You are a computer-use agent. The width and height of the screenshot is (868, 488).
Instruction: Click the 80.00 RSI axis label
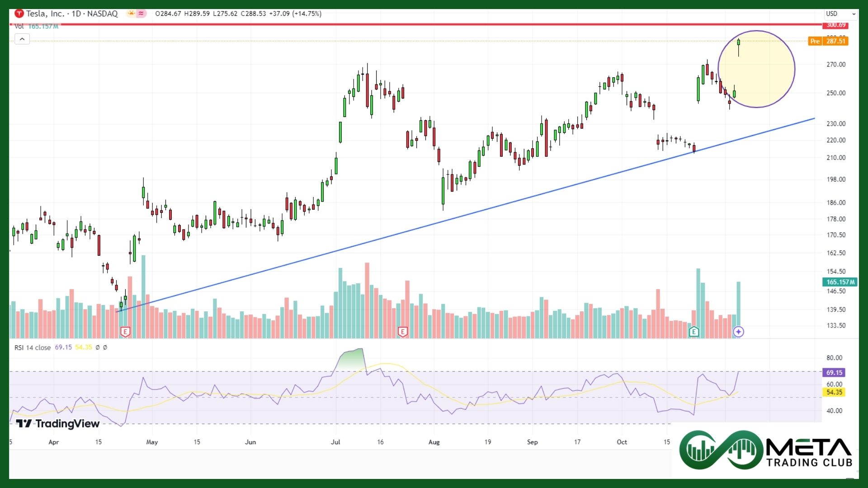pos(835,358)
